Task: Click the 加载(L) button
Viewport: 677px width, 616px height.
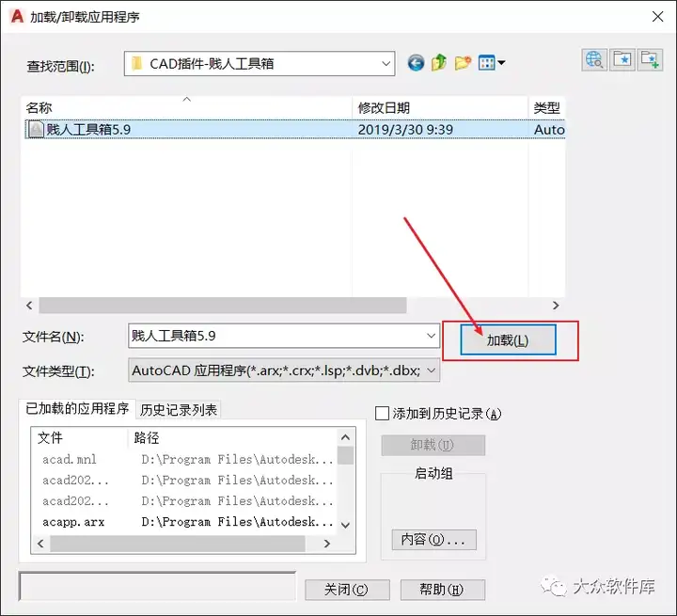Action: click(x=508, y=340)
